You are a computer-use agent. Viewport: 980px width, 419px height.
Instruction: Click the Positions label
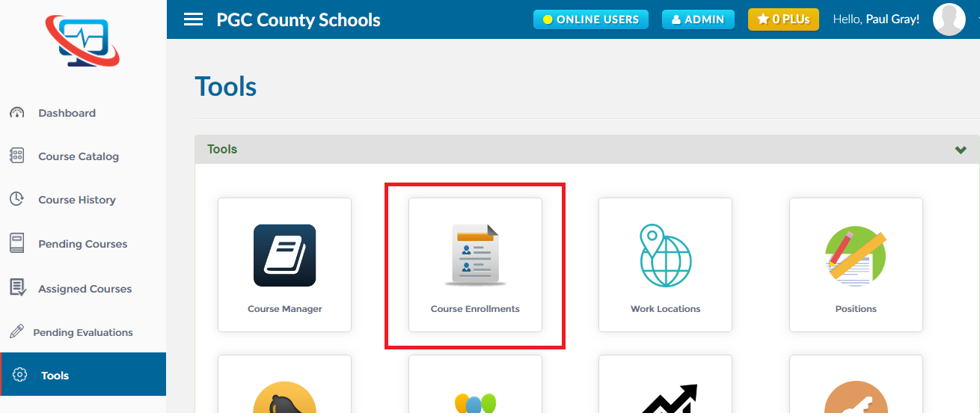pyautogui.click(x=856, y=309)
